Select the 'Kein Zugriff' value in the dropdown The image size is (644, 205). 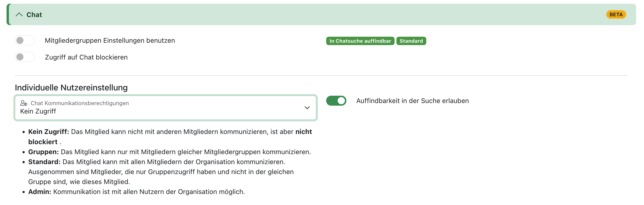[38, 111]
